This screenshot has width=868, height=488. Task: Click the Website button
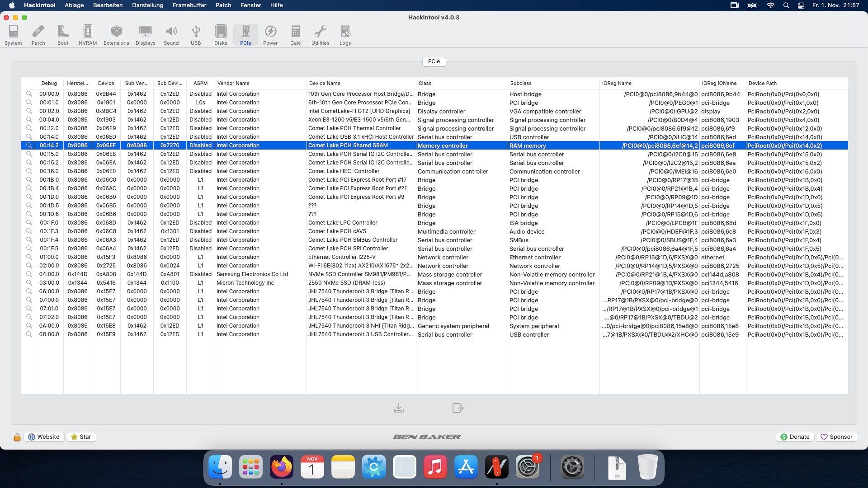[44, 437]
